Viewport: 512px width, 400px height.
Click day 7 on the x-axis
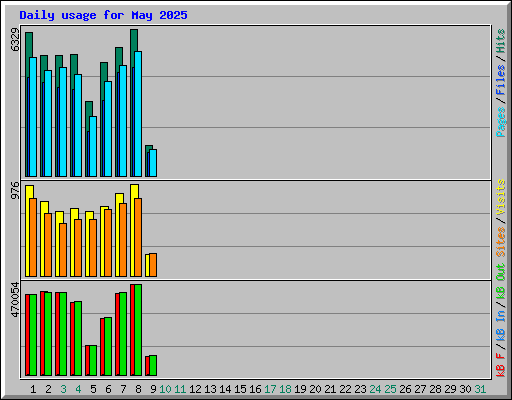(123, 389)
